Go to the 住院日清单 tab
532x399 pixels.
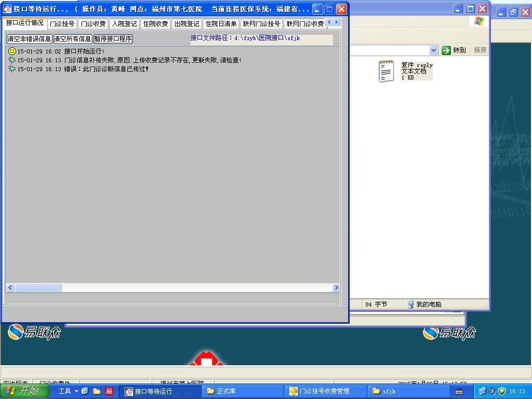coord(221,24)
